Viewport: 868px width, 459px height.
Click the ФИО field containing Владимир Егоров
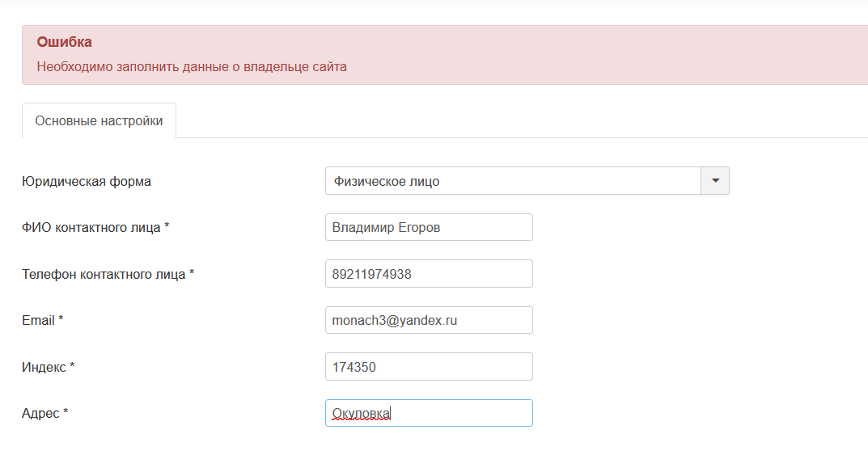(428, 227)
